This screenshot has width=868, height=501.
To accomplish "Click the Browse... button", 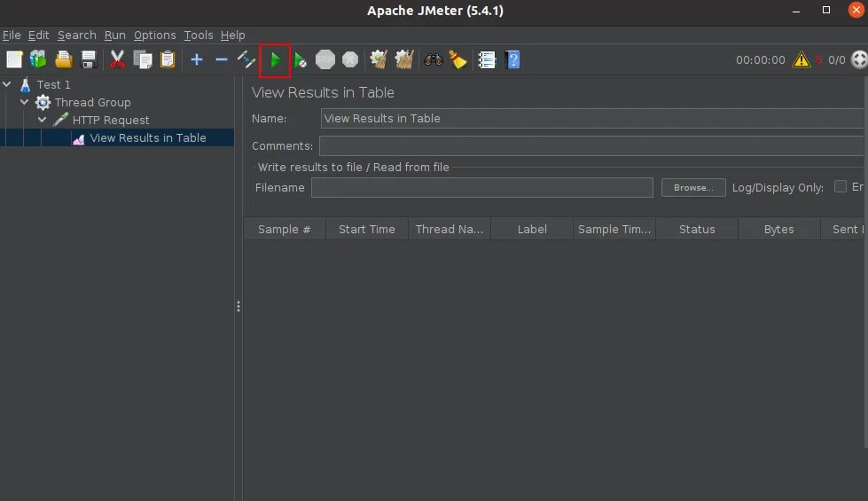I will click(x=693, y=188).
